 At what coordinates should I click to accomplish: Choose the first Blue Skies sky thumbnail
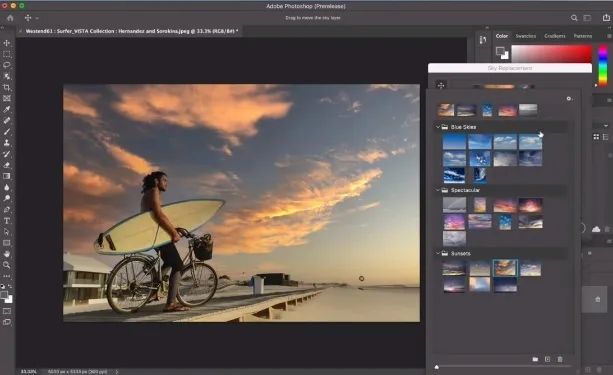(454, 142)
